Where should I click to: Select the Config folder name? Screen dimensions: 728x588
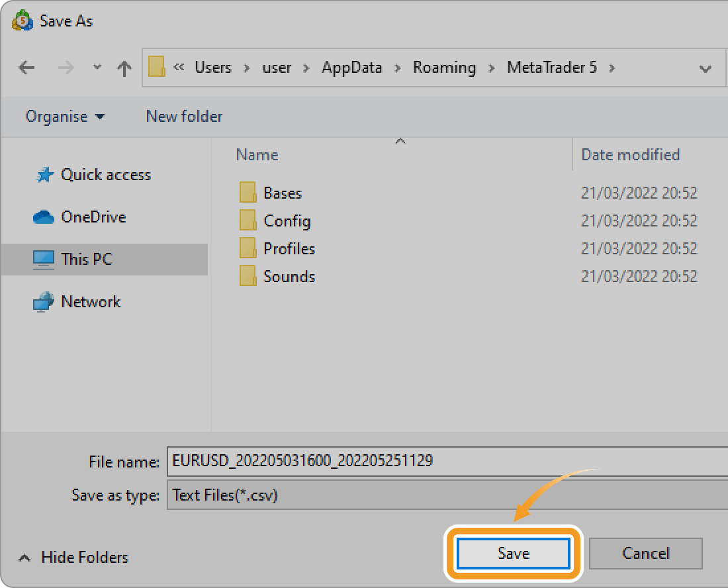(x=287, y=221)
